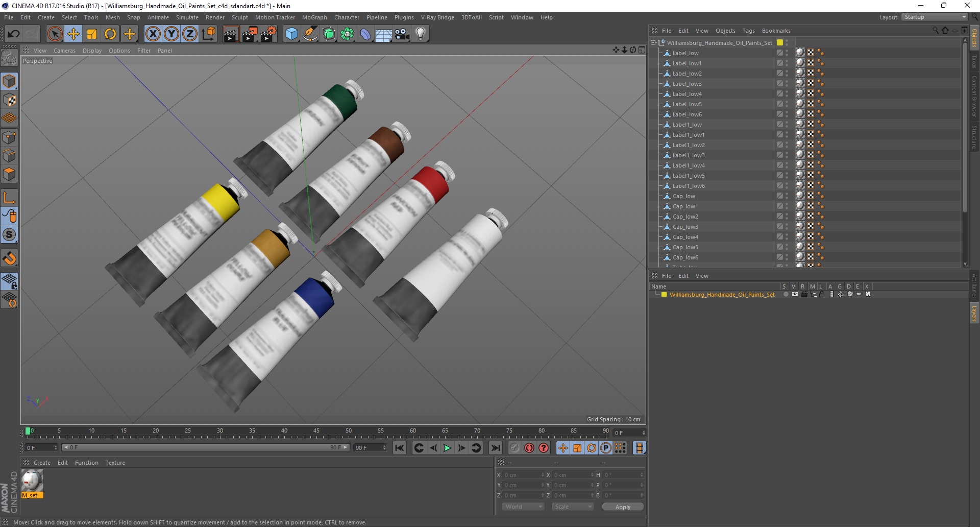
Task: Toggle X axis lock
Action: (x=153, y=34)
